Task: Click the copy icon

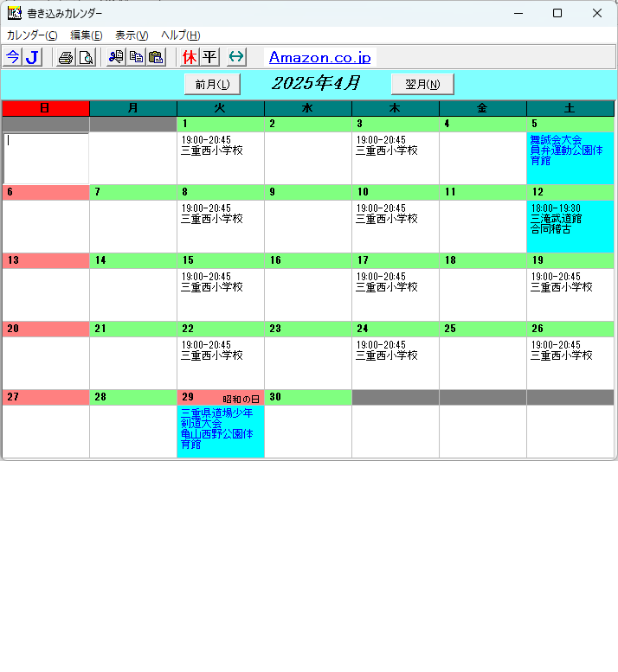Action: coord(136,57)
